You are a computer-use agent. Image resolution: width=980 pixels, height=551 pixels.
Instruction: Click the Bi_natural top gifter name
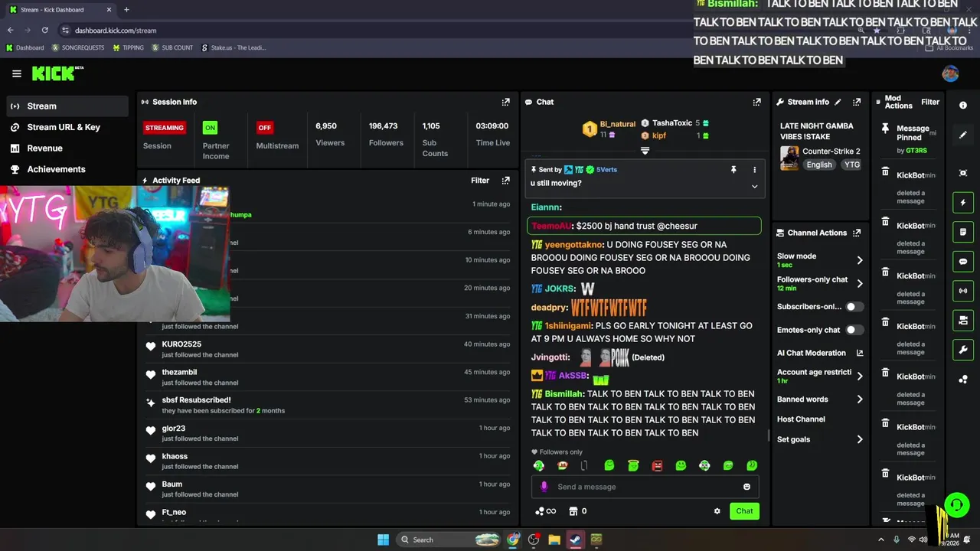(x=617, y=124)
